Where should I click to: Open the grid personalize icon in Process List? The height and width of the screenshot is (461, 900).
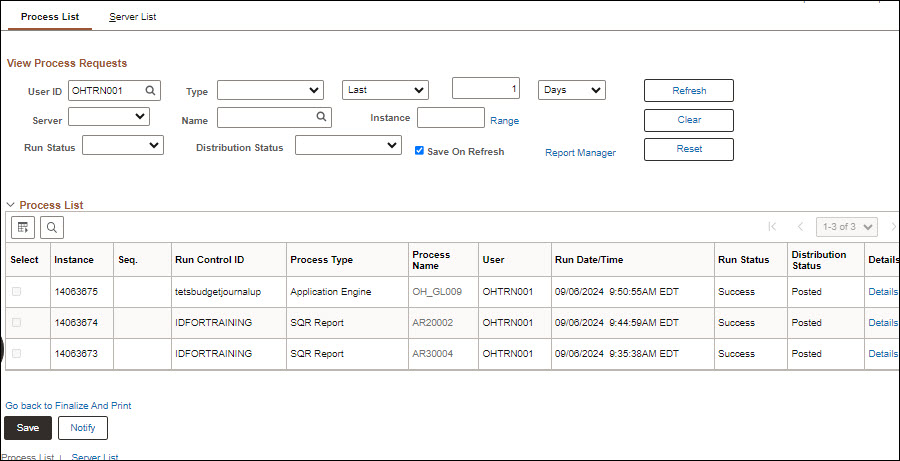pos(24,227)
